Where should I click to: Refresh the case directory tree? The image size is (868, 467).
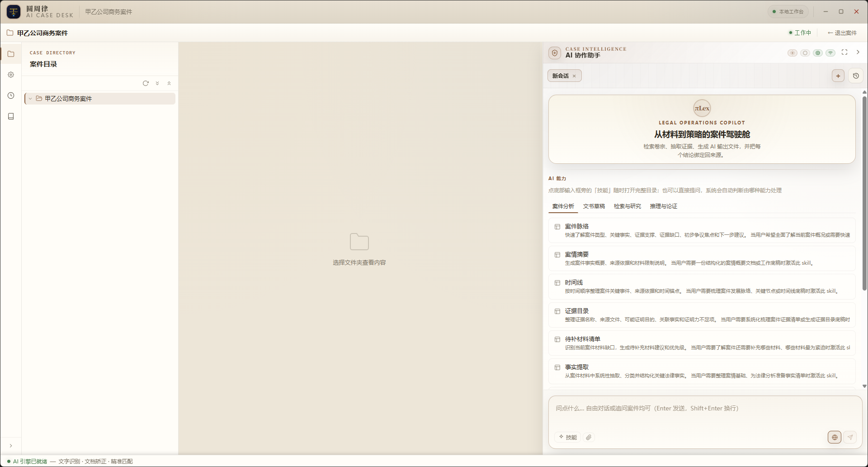tap(146, 83)
